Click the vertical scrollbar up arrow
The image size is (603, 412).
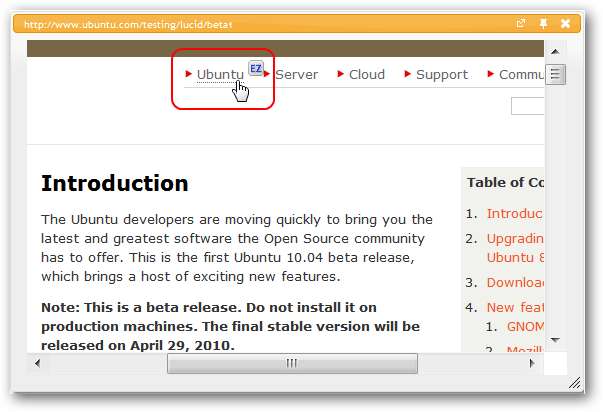point(555,52)
